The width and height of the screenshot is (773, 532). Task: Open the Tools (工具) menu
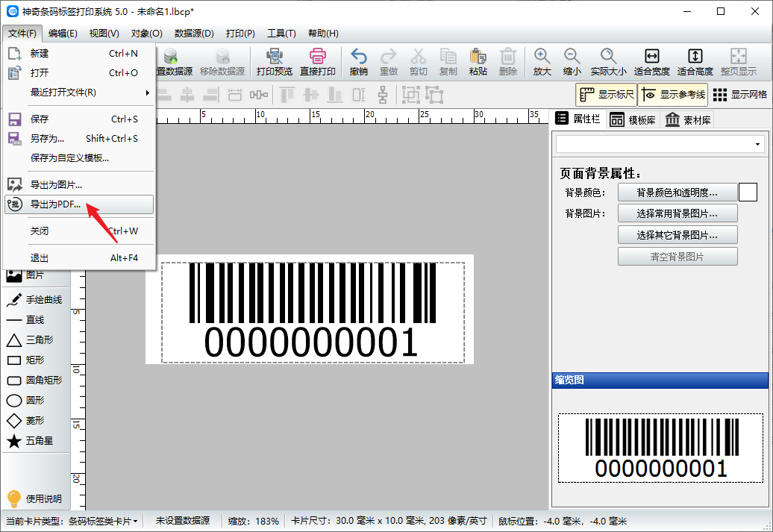[x=281, y=34]
